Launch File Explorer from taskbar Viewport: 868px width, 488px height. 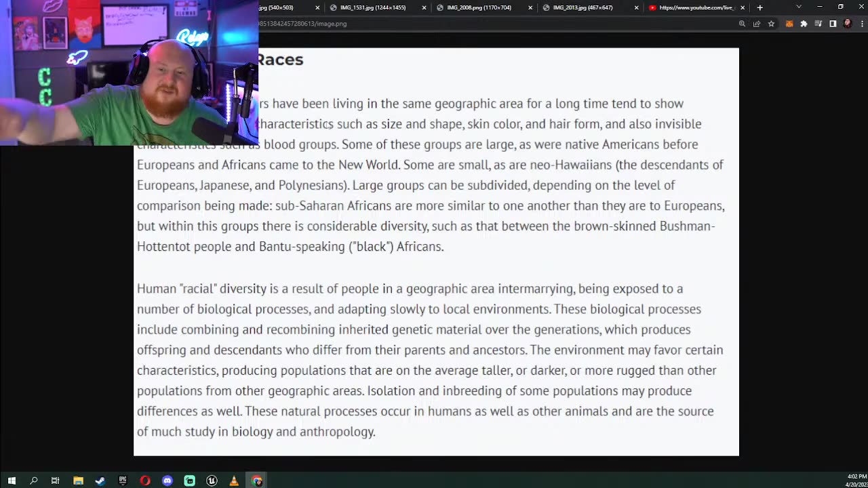(x=78, y=481)
